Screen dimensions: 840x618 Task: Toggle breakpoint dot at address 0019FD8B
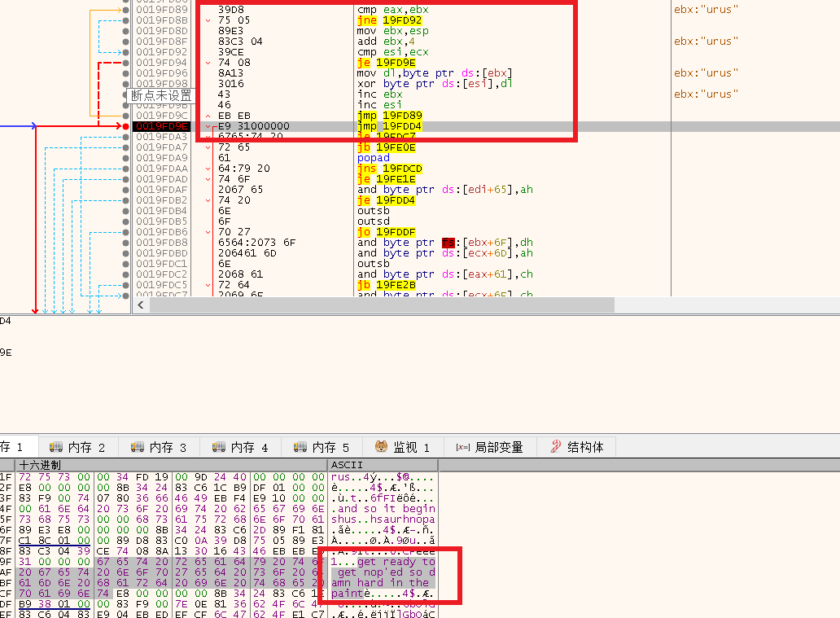125,20
